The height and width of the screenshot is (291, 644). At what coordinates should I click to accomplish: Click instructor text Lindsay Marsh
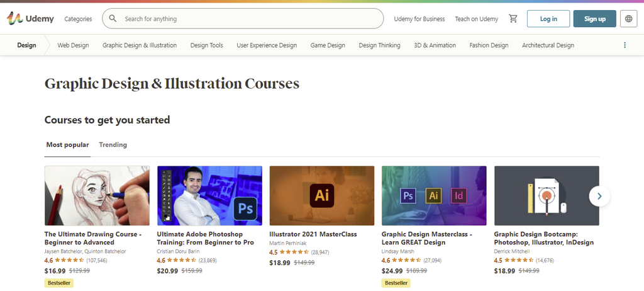tap(398, 251)
